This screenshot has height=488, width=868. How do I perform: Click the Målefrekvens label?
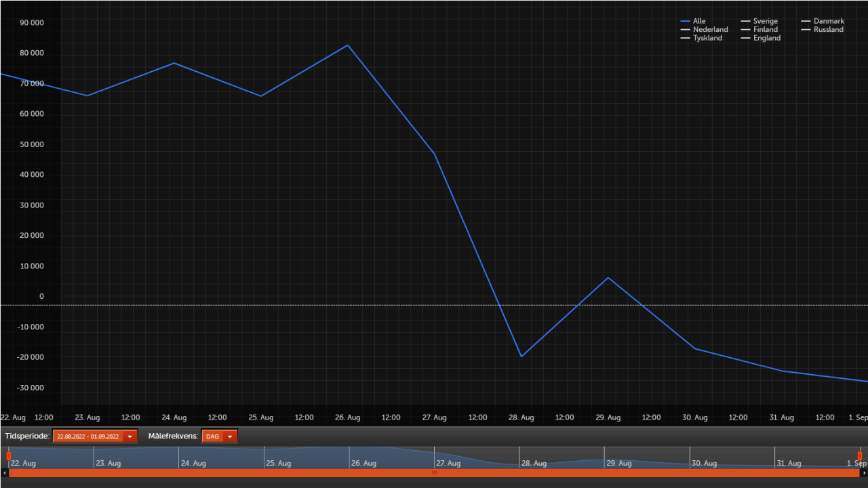pos(173,436)
